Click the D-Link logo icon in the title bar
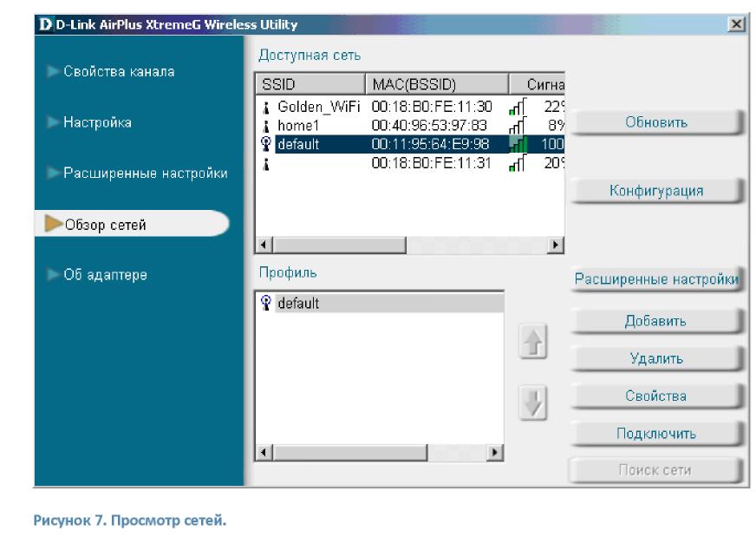Screen dimensions: 756x537 point(45,24)
